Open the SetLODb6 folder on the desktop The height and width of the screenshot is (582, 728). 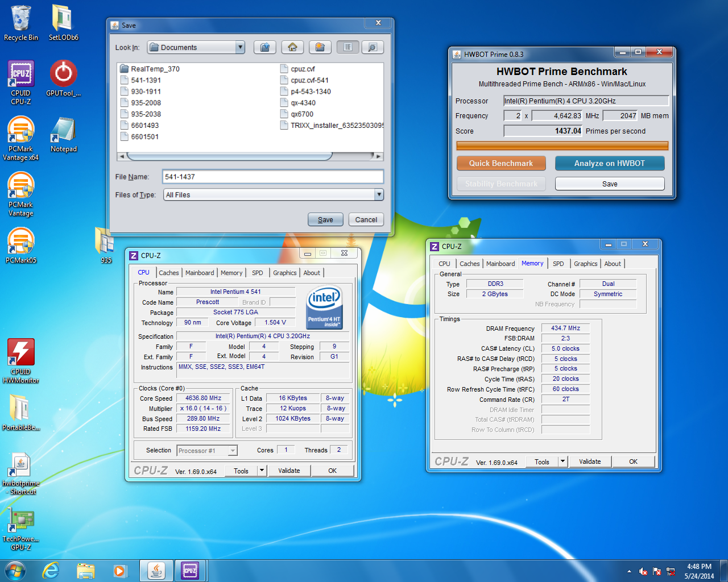(x=63, y=23)
